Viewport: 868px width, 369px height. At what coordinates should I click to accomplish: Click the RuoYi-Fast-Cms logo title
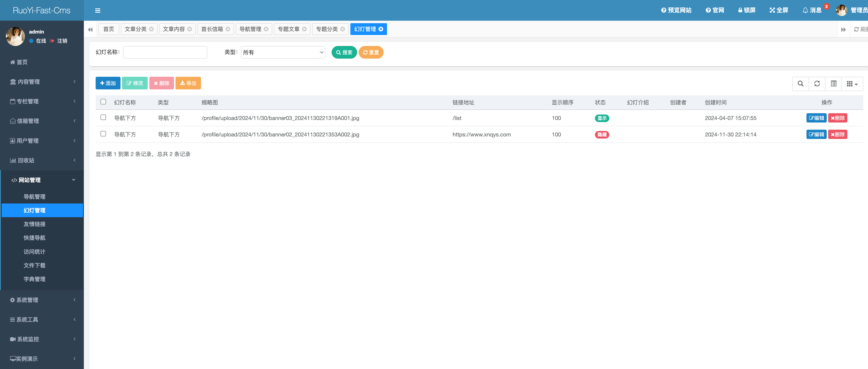click(42, 11)
